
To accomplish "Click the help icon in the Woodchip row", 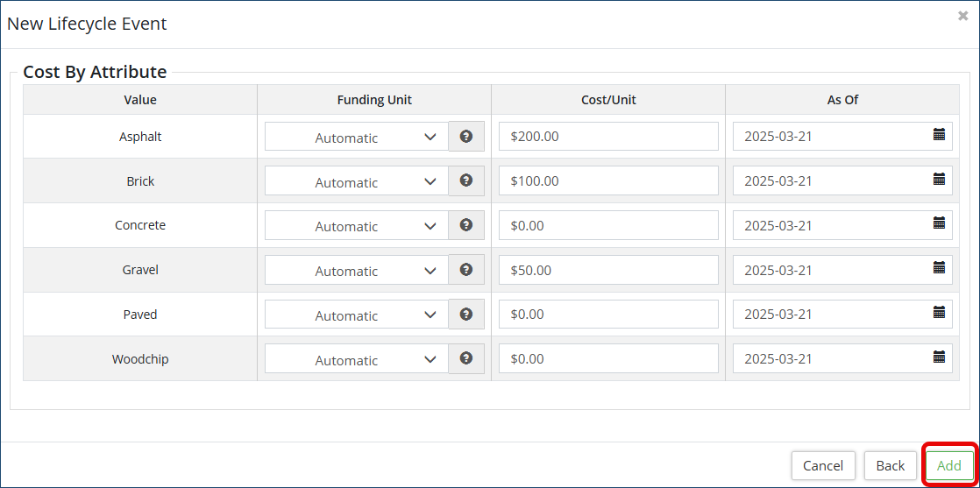I will (x=466, y=358).
